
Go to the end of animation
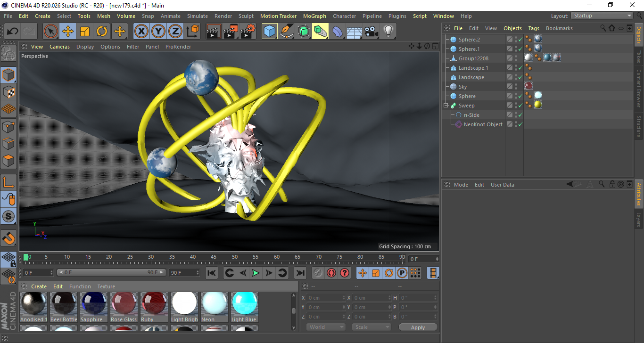[300, 273]
